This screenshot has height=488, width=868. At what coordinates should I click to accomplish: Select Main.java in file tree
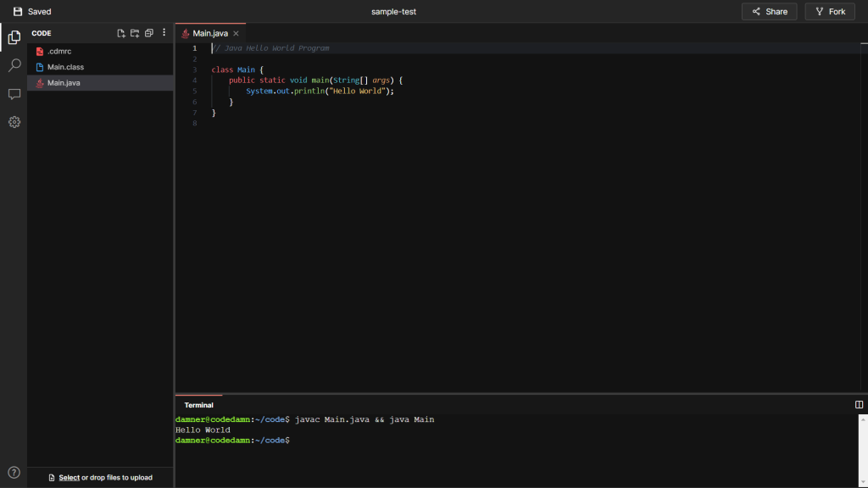click(x=100, y=83)
